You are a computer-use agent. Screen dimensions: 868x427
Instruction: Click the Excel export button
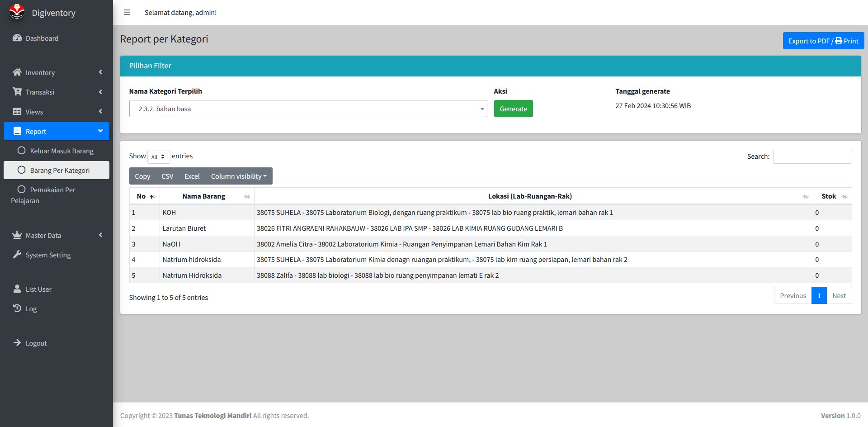point(192,176)
